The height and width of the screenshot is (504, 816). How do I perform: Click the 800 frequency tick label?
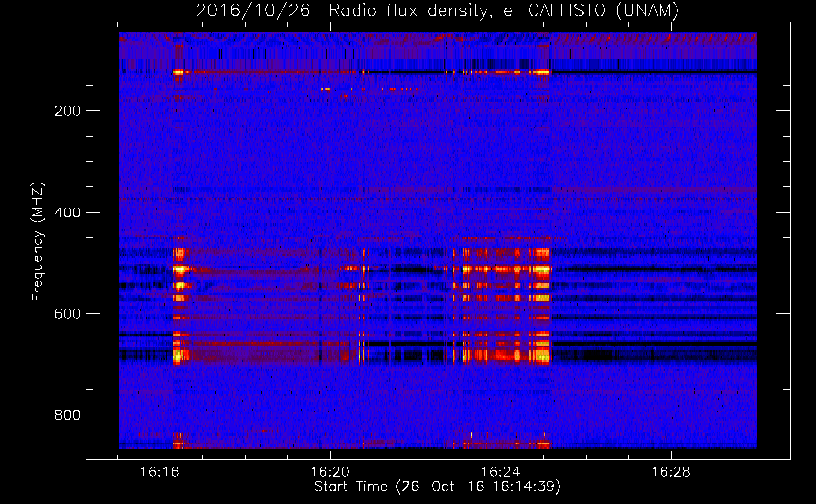68,415
